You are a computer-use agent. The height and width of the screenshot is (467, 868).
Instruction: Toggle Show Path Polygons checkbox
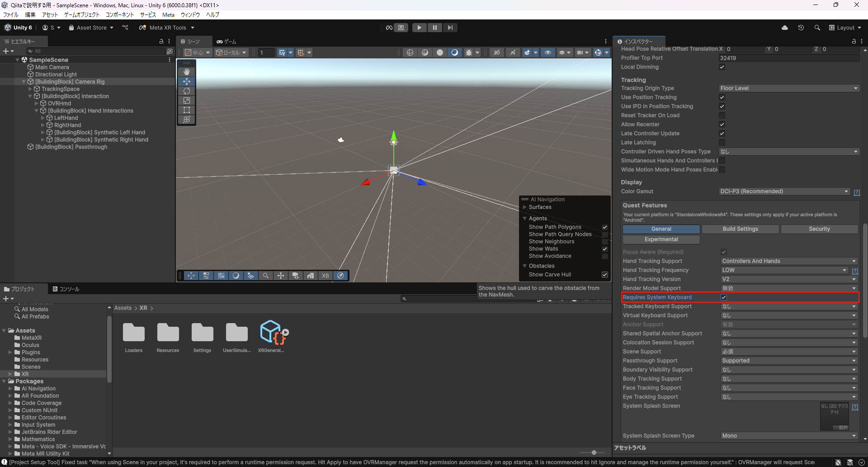[x=605, y=227]
